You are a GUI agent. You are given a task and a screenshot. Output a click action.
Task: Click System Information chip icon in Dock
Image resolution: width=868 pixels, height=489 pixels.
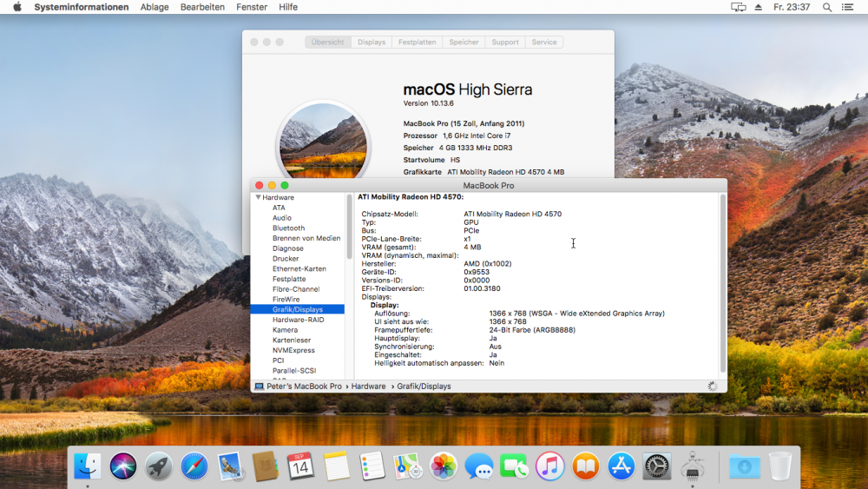point(692,466)
